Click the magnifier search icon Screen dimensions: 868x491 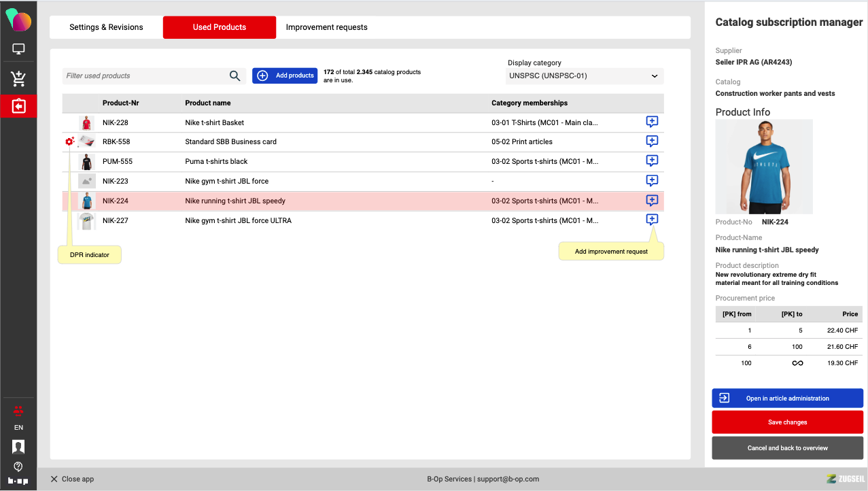click(235, 76)
